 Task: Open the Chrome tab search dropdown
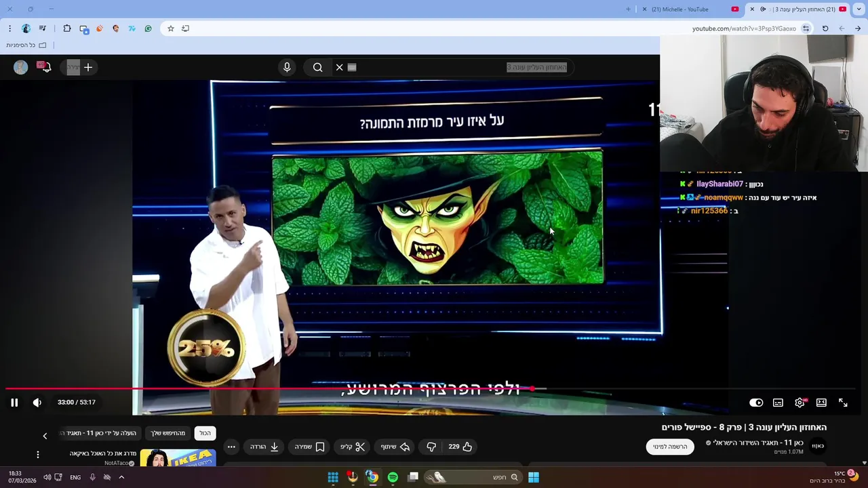pyautogui.click(x=859, y=9)
